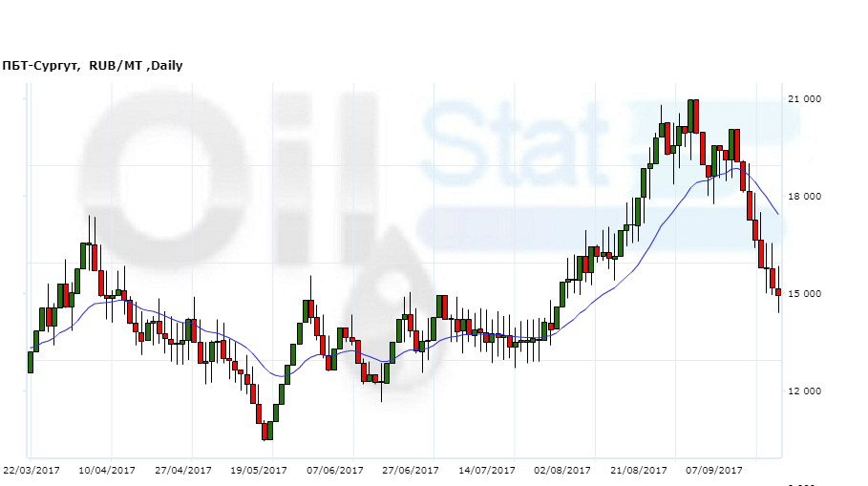Select the 14/07/2017 date label

(x=487, y=470)
